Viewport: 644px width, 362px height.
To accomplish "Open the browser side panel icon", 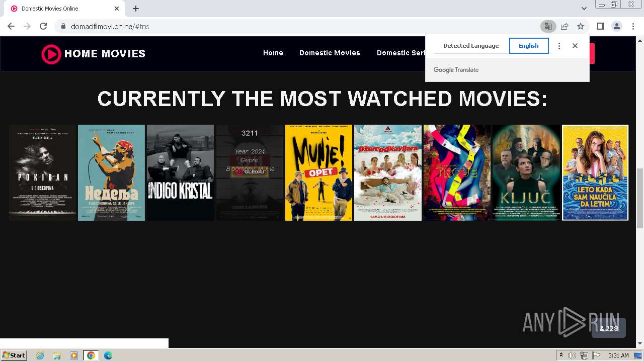I will 600,26.
